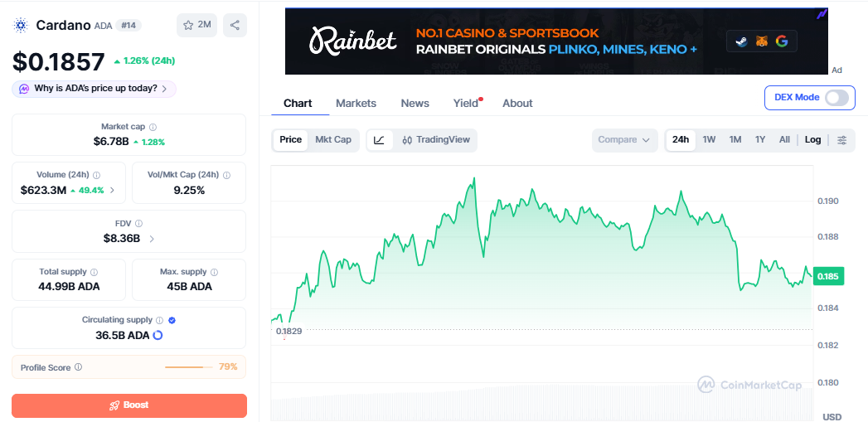Click the 44.99B ADA total supply value
868x422 pixels.
[x=69, y=287]
